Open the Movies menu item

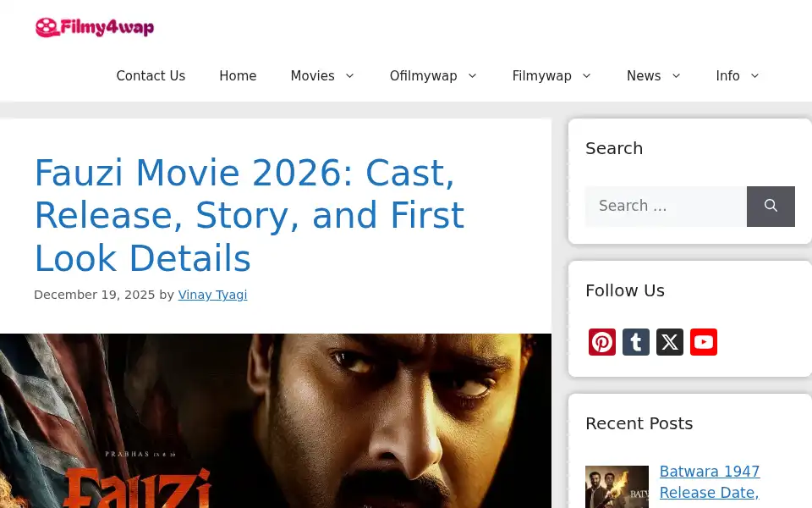pyautogui.click(x=313, y=76)
